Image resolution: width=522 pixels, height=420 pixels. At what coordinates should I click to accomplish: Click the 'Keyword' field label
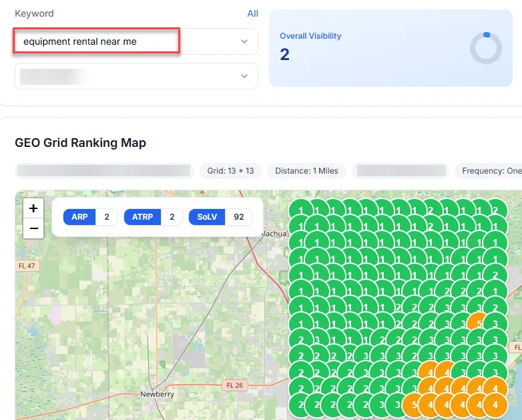[34, 13]
